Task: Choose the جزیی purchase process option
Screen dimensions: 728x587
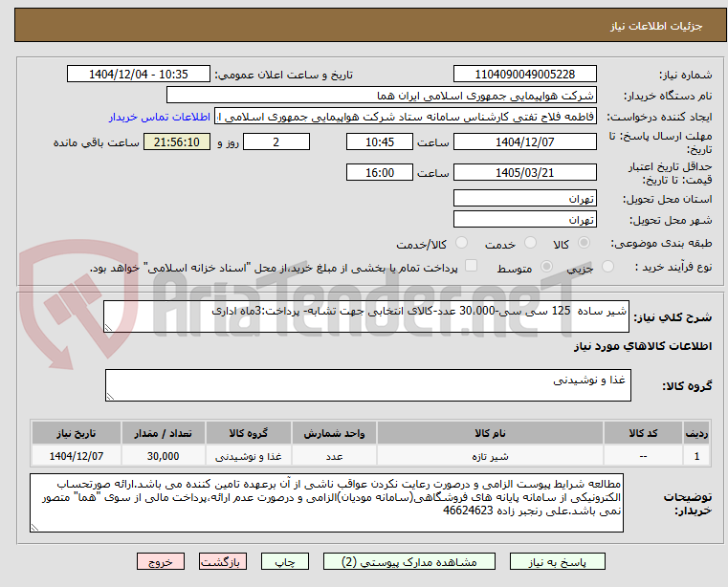Action: 607,267
